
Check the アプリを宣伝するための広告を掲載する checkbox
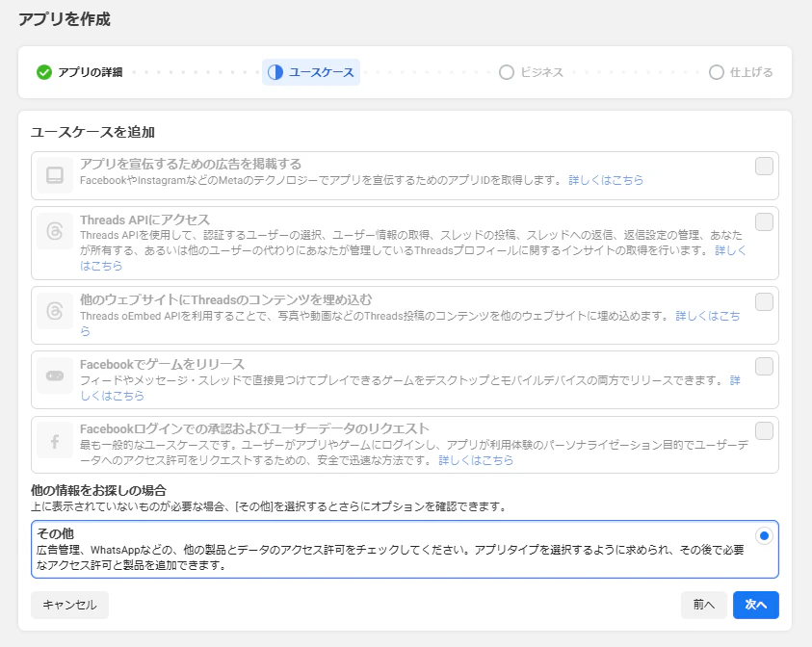764,167
